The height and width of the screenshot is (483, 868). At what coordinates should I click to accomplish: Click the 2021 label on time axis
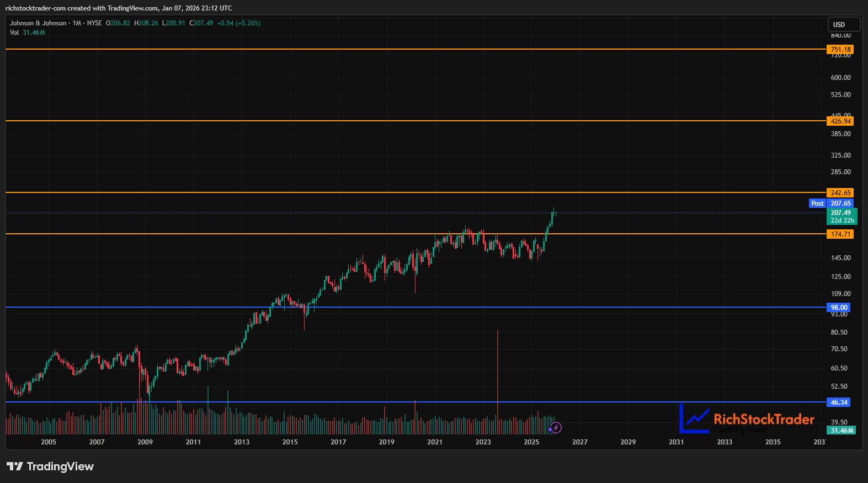pos(435,442)
